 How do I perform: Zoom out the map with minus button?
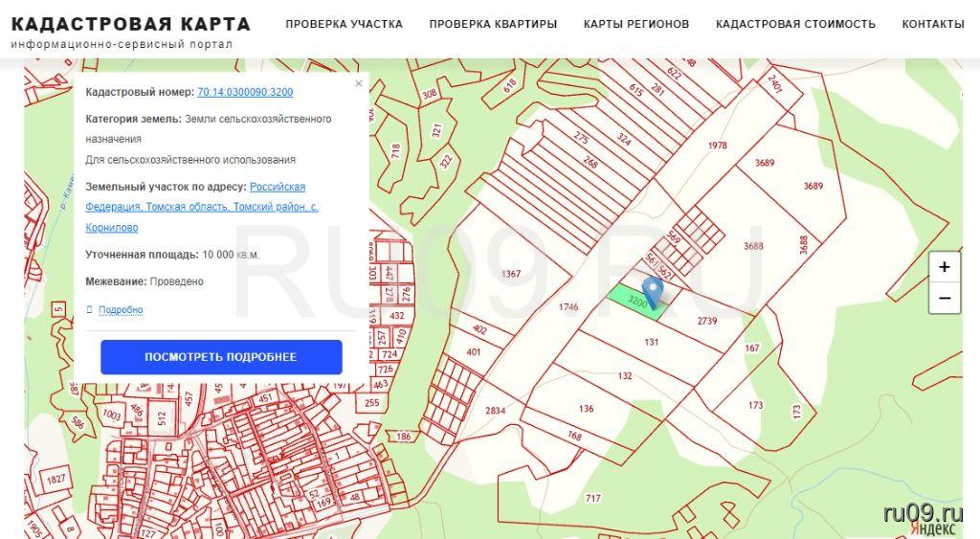[944, 298]
